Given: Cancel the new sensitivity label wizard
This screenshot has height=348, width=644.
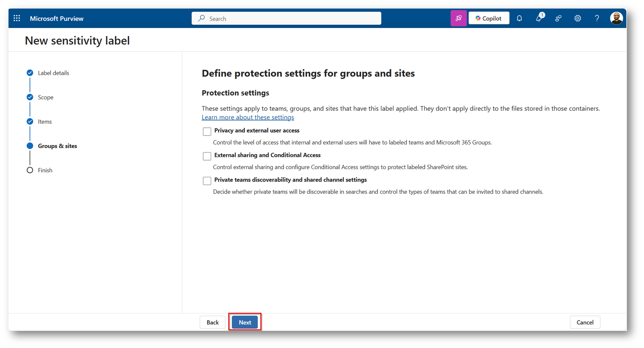Looking at the screenshot, I should 584,322.
